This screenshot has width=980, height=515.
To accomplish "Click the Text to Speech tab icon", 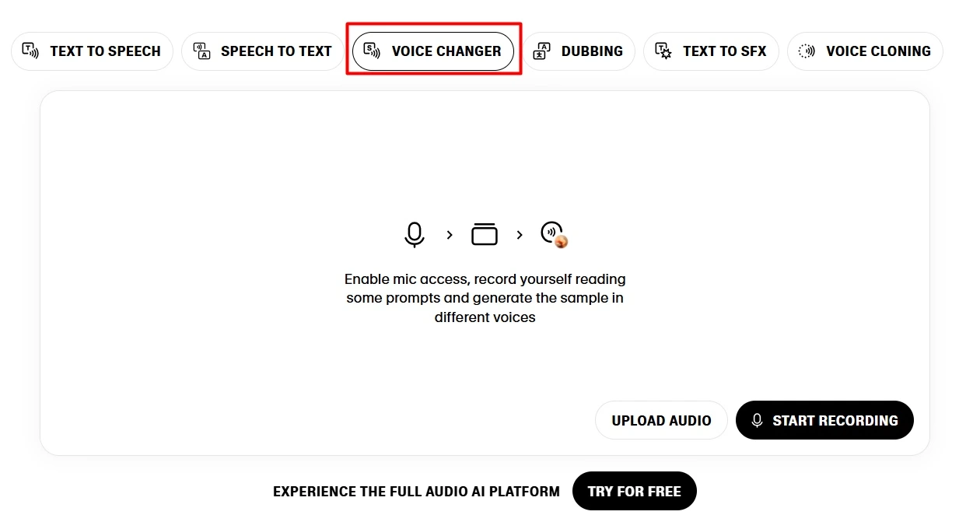I will coord(30,51).
